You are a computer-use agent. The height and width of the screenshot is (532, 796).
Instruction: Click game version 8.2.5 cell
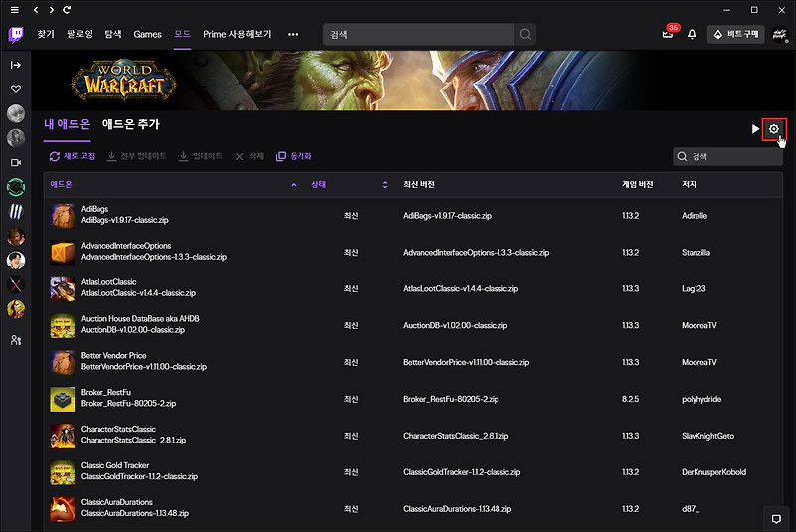pos(631,399)
